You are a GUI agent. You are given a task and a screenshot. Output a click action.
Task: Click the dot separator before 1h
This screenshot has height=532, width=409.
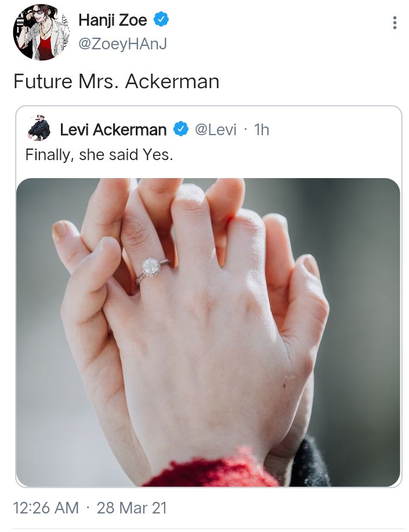point(246,130)
